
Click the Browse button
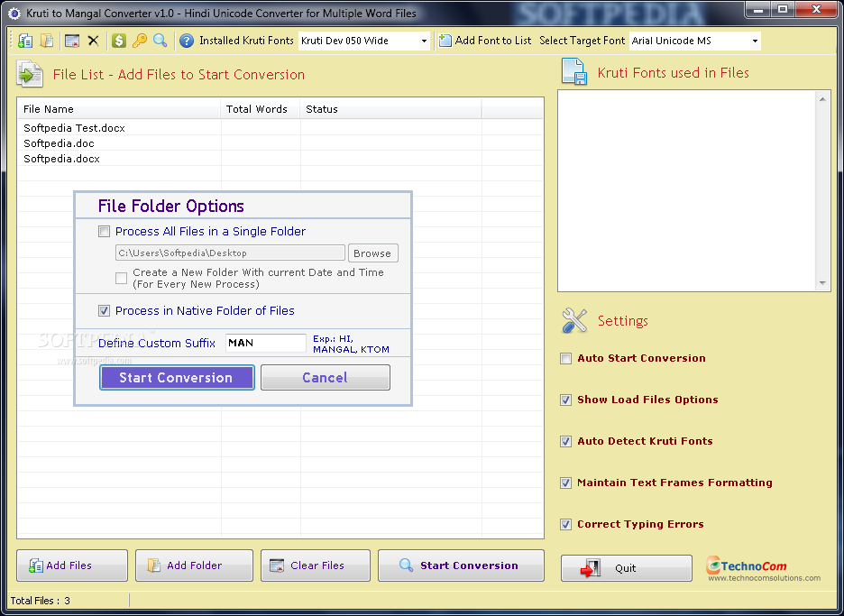point(372,253)
